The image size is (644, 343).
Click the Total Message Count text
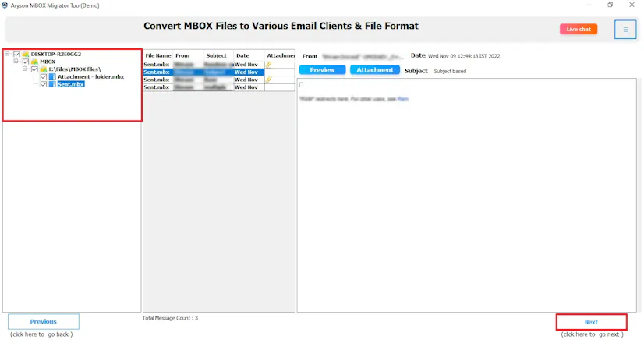[x=170, y=318]
